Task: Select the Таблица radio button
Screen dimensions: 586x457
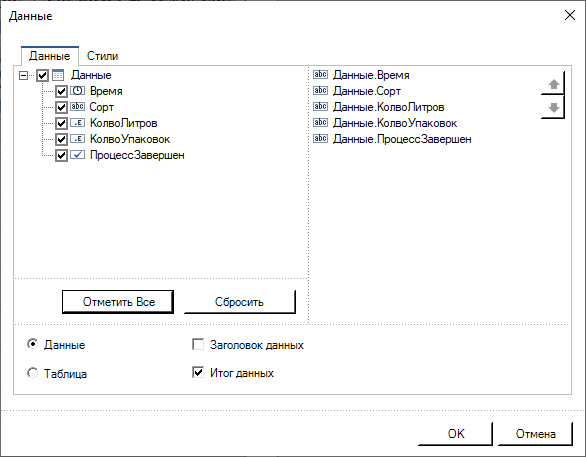Action: tap(33, 373)
